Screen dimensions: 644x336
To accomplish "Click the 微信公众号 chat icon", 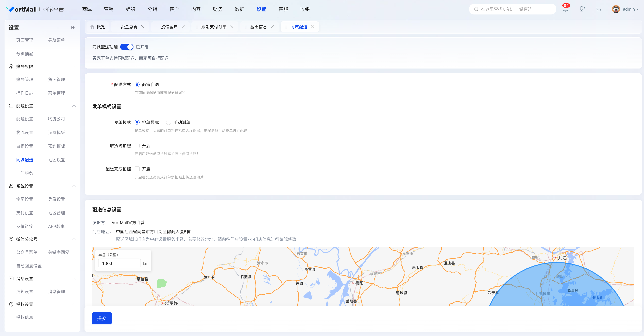I will coord(11,239).
